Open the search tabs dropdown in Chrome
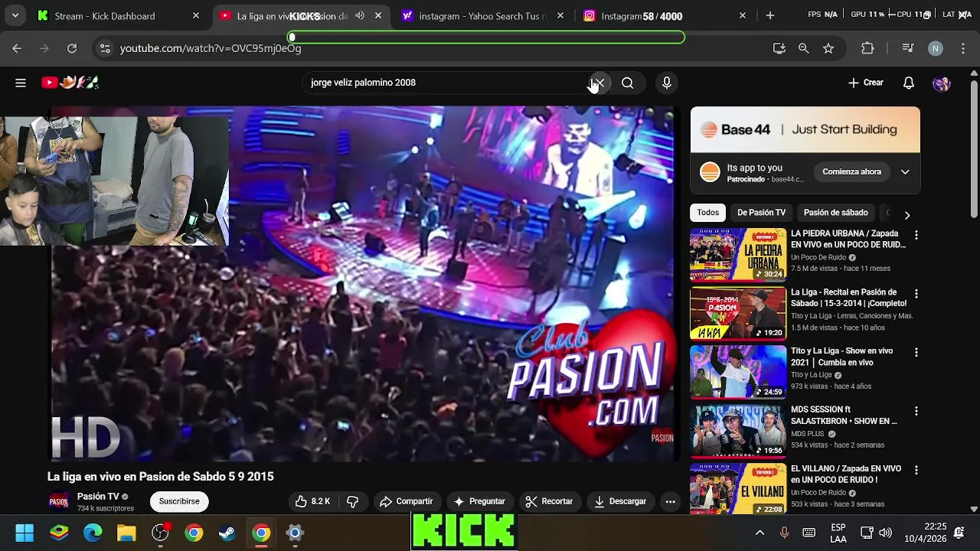 15,15
